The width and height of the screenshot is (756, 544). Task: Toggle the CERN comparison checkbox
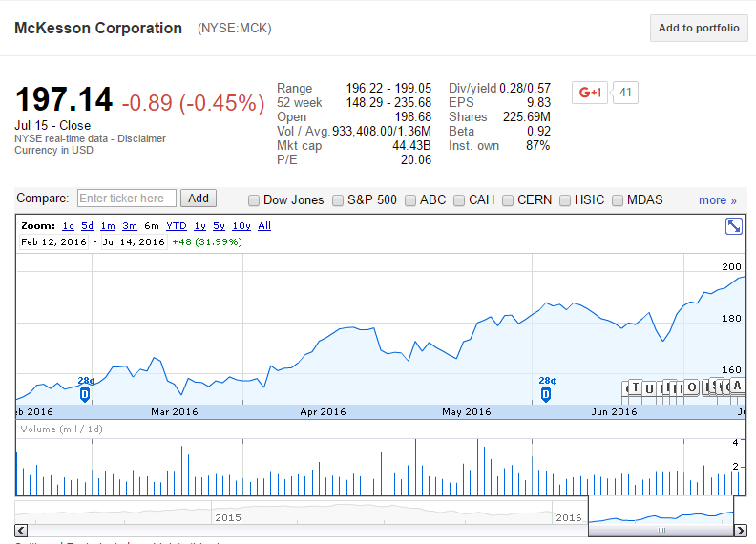point(508,200)
